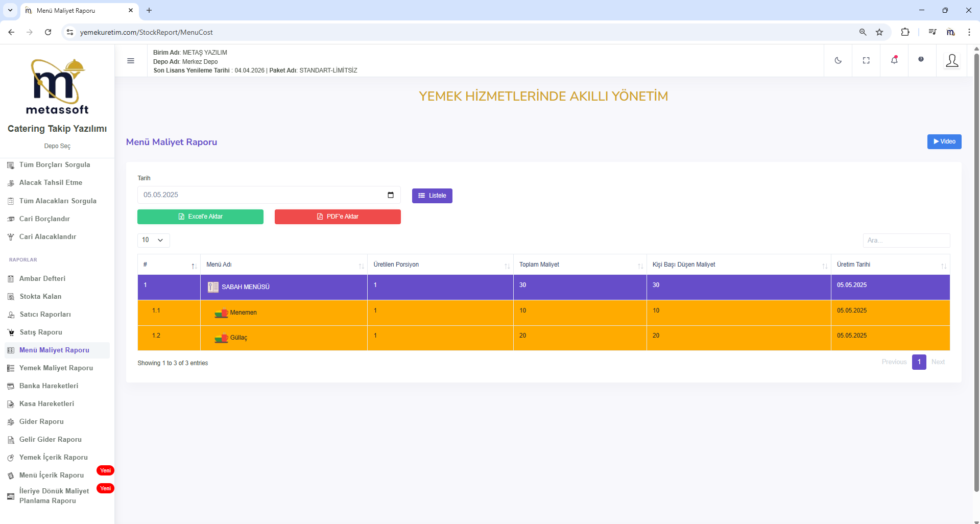980x524 pixels.
Task: Sort table by Üretim Tarihi column
Action: pos(890,265)
